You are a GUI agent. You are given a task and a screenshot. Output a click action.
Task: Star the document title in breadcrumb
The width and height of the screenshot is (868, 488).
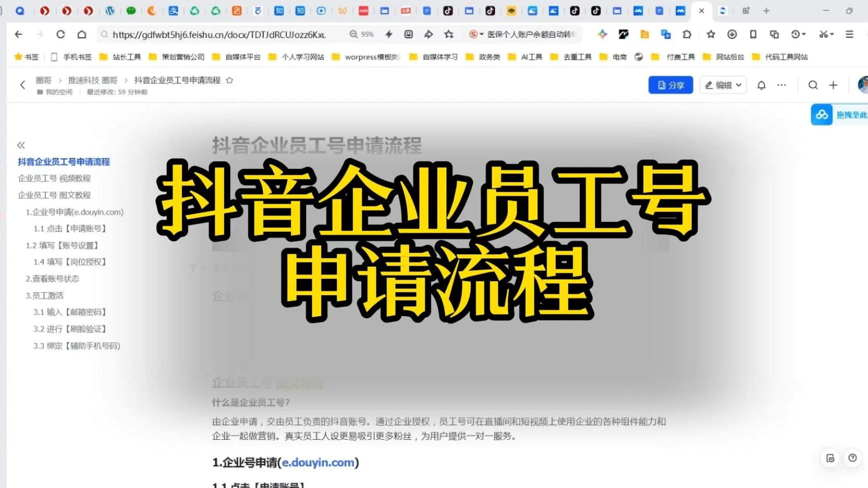pyautogui.click(x=230, y=80)
